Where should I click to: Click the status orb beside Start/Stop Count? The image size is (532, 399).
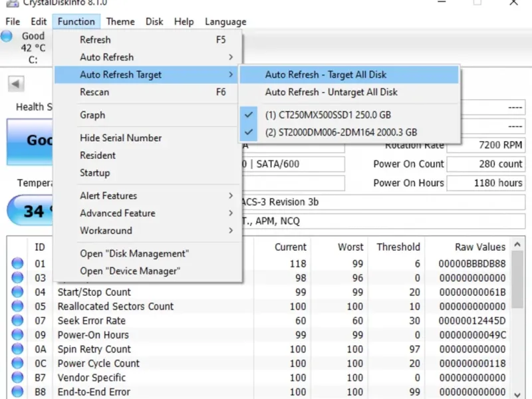point(17,292)
